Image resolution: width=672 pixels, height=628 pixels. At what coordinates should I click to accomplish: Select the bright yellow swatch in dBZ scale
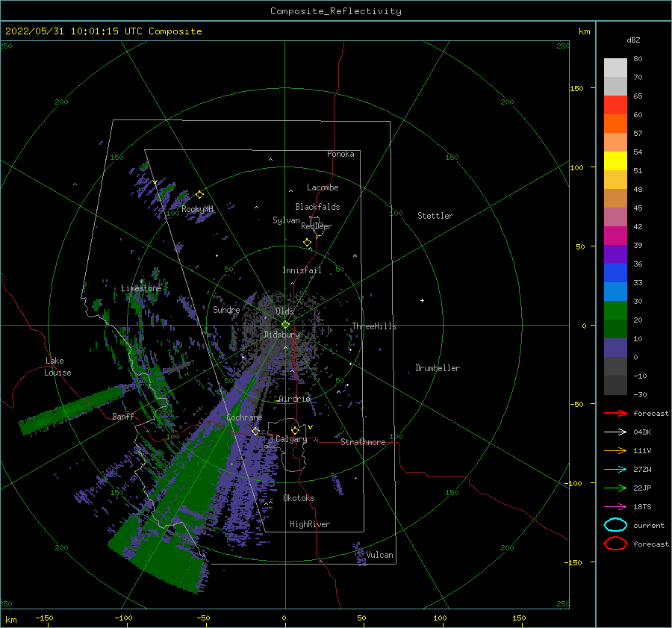click(615, 161)
